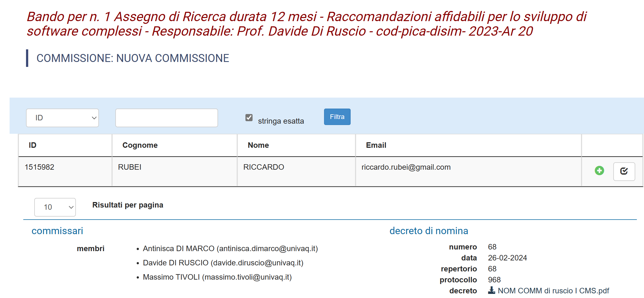
Task: Click the Bando per n. 1 Assegno title
Action: 307,24
